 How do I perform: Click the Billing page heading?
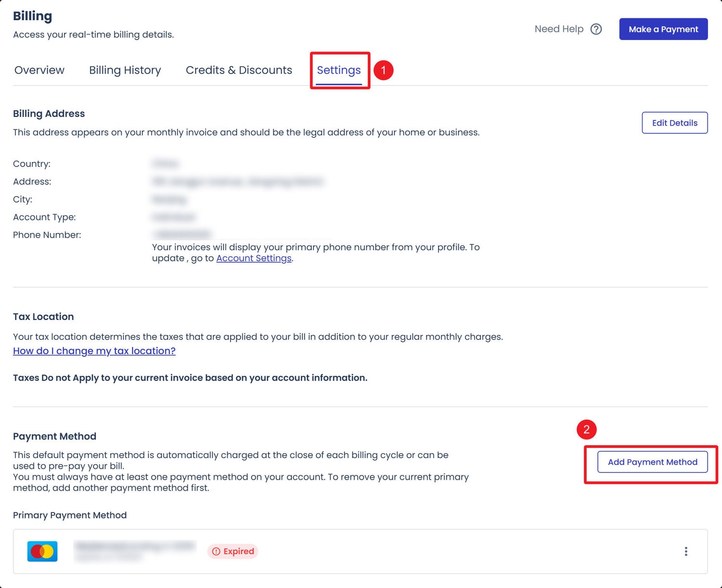click(32, 16)
